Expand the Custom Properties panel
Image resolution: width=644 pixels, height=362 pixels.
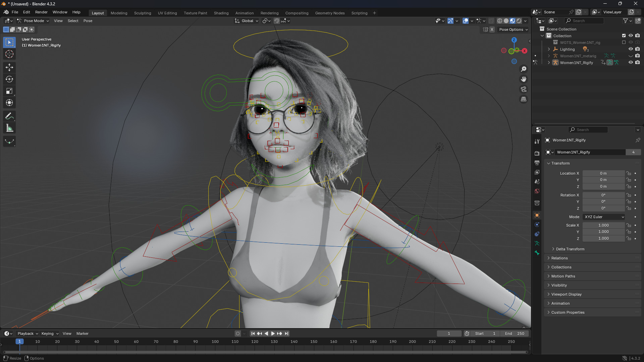(x=568, y=312)
